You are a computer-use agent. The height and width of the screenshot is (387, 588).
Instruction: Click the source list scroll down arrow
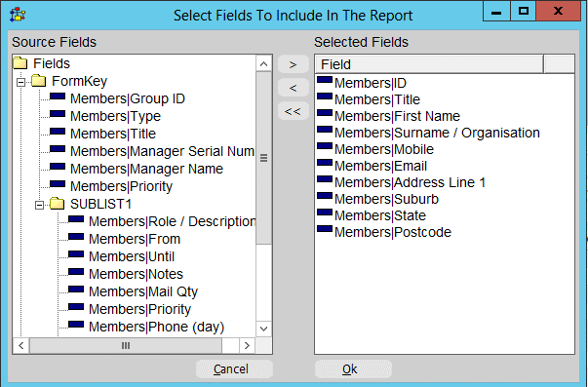(263, 329)
